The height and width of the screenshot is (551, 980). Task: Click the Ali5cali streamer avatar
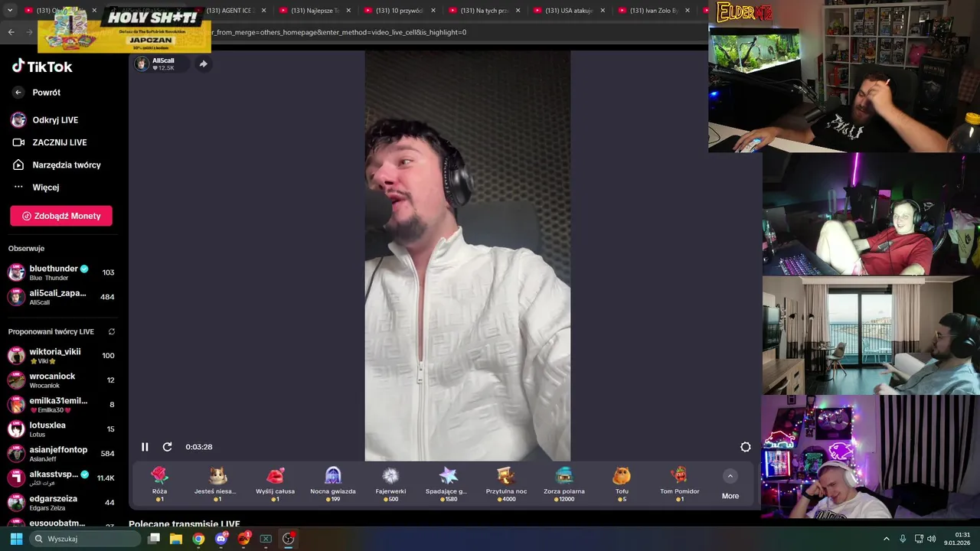click(142, 64)
